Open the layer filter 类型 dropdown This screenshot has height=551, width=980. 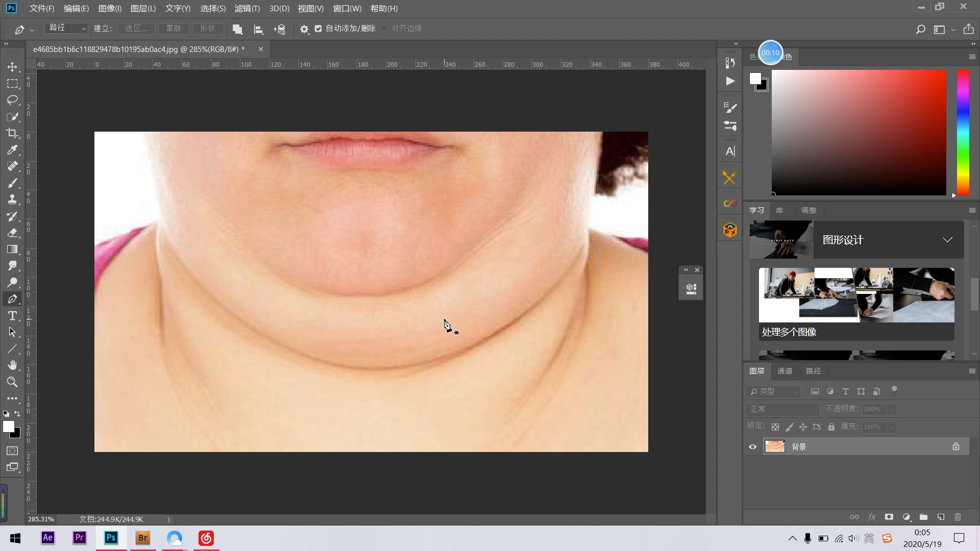pyautogui.click(x=773, y=391)
